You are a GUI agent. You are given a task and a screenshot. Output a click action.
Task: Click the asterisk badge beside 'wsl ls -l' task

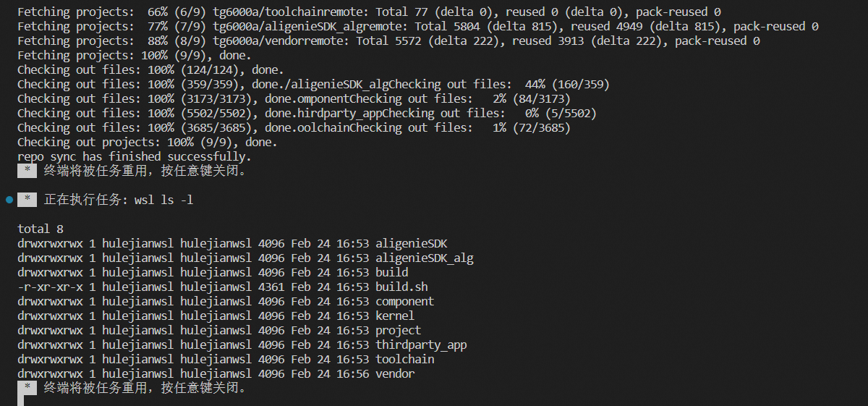point(27,200)
